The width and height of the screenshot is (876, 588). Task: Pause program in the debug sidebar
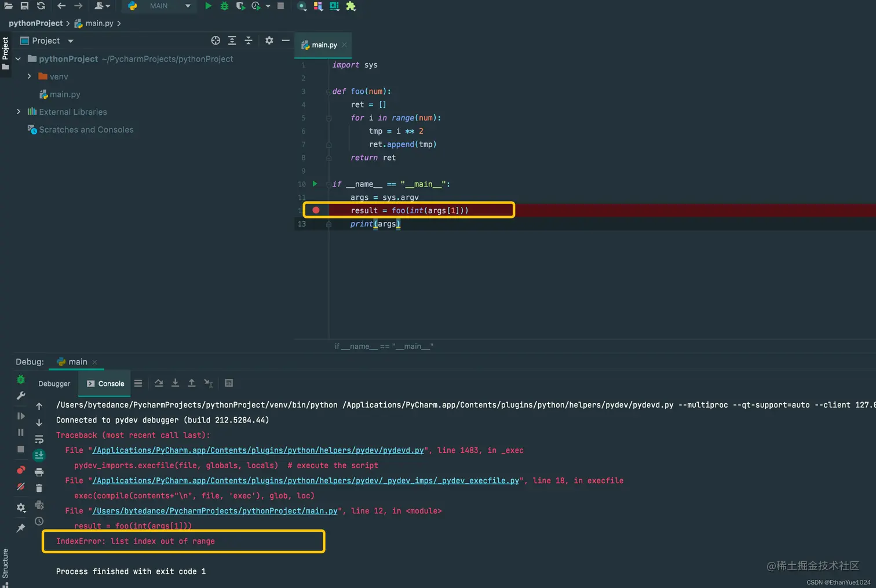(21, 432)
